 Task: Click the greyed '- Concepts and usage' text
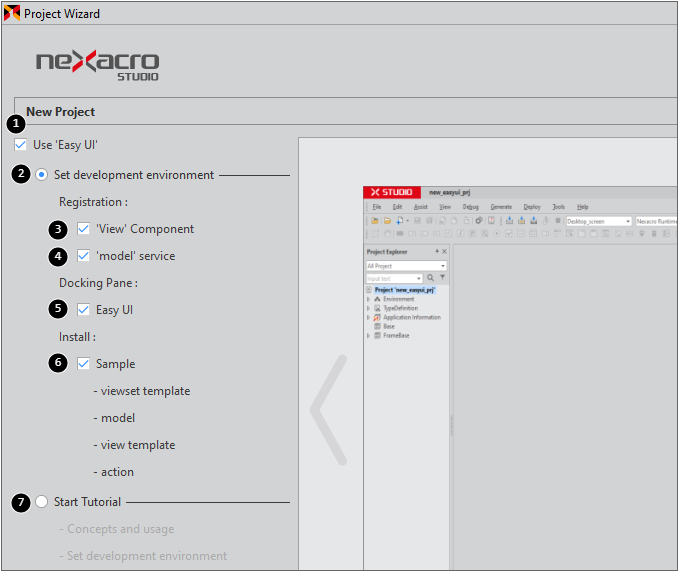click(117, 529)
